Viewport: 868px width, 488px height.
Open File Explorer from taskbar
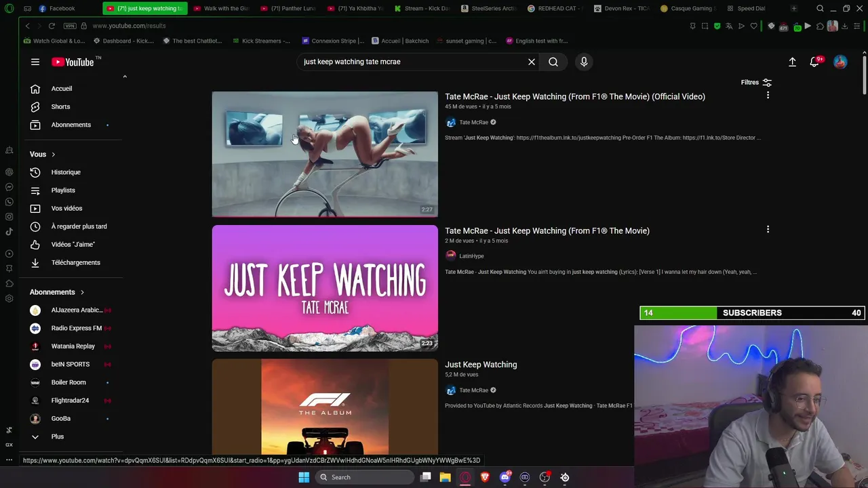point(445,477)
